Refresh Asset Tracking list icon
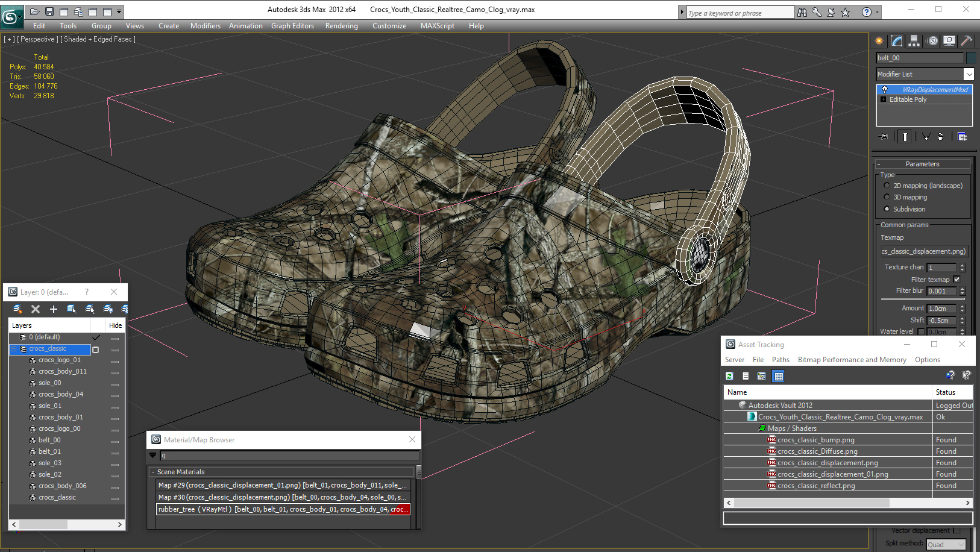980x552 pixels. tap(729, 376)
